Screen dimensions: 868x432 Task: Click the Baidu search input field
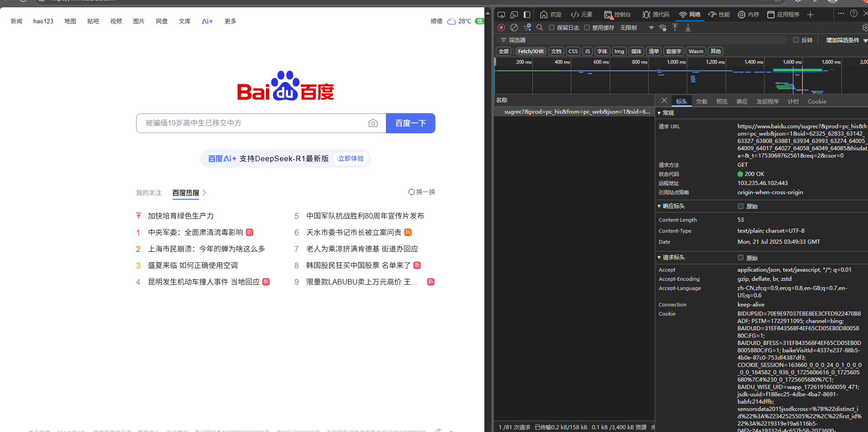pos(253,123)
